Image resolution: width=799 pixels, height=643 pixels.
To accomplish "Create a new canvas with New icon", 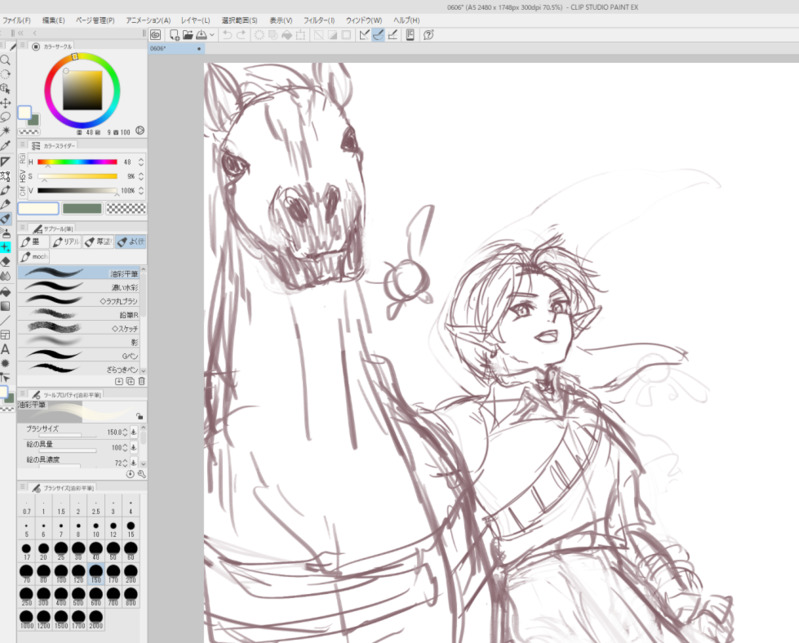I will (x=174, y=35).
